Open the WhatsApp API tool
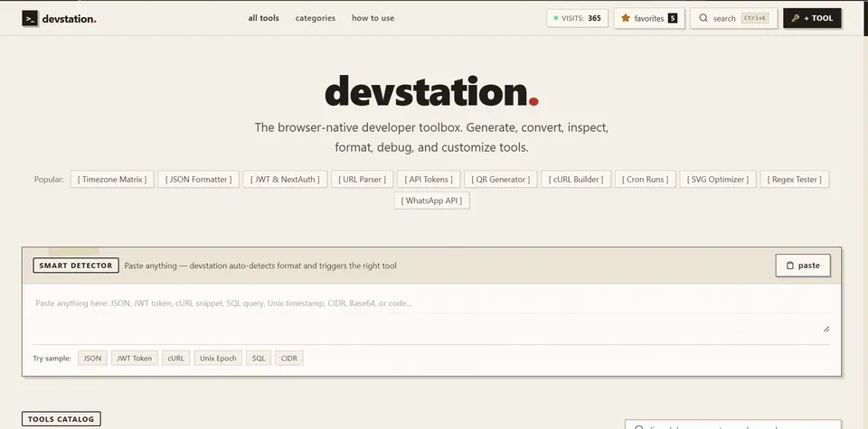The image size is (868, 429). point(432,201)
